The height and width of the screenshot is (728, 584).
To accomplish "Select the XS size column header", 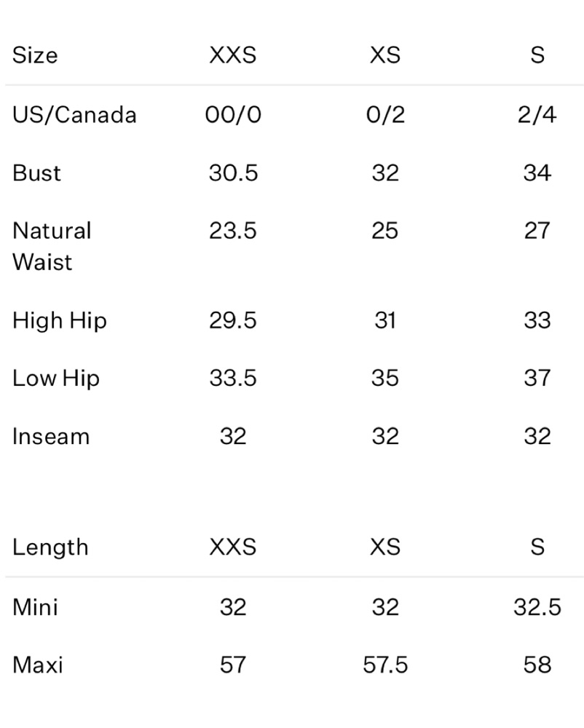I will tap(385, 55).
